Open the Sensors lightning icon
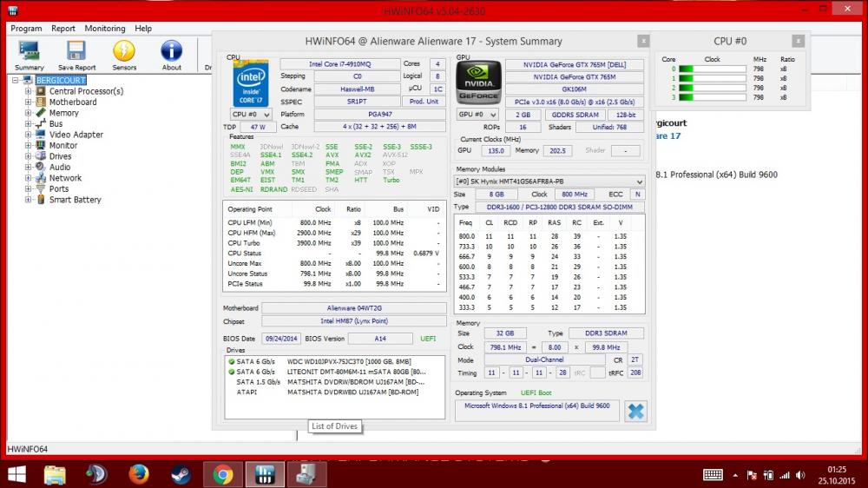This screenshot has width=868, height=488. [x=124, y=53]
